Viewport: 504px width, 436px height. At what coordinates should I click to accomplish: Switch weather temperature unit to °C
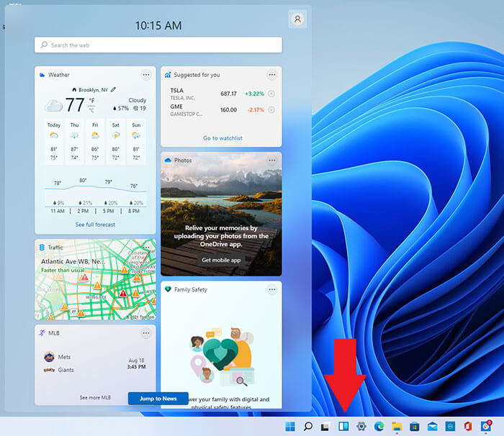point(91,110)
